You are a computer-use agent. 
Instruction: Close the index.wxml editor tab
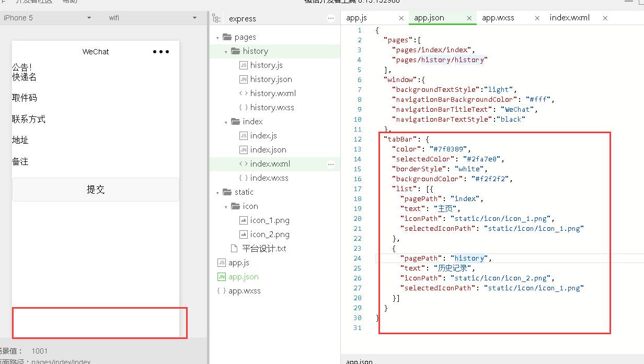tap(605, 18)
